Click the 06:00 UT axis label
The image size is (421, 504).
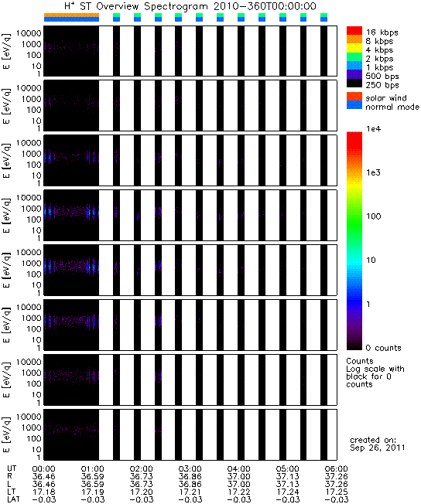[336, 468]
